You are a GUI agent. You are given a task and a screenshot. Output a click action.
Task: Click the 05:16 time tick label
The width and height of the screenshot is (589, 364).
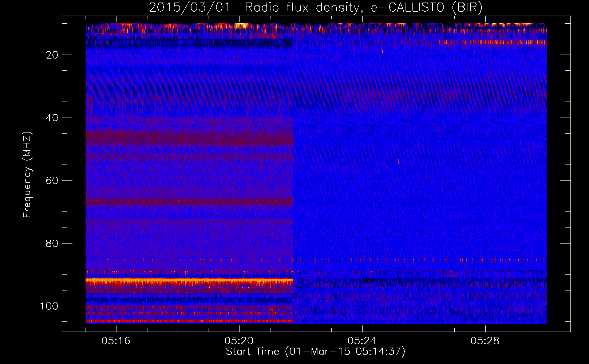click(x=116, y=341)
